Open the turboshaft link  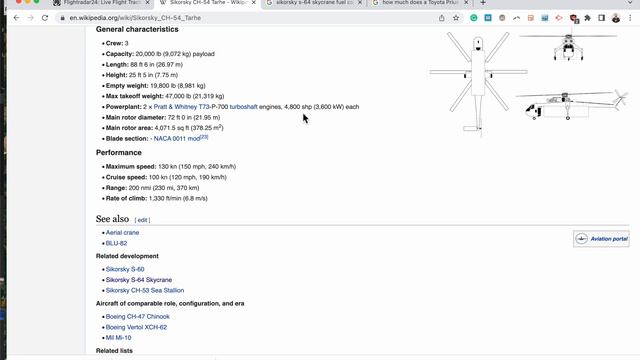pyautogui.click(x=243, y=107)
